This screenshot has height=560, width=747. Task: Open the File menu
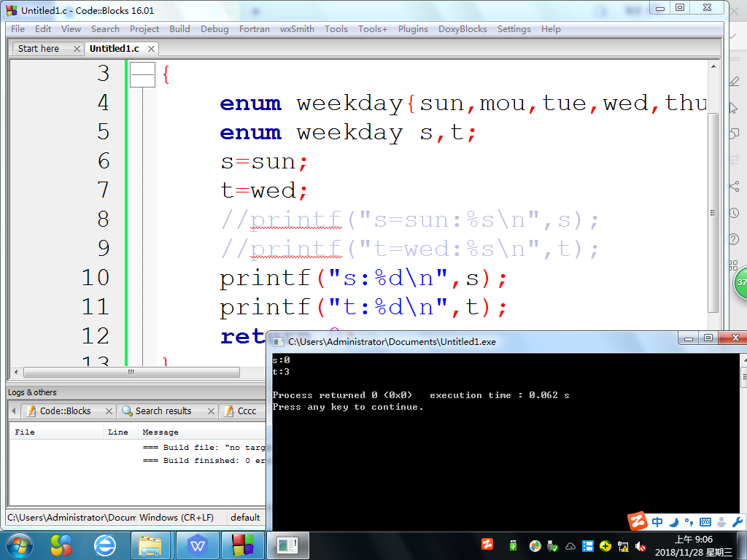click(18, 29)
